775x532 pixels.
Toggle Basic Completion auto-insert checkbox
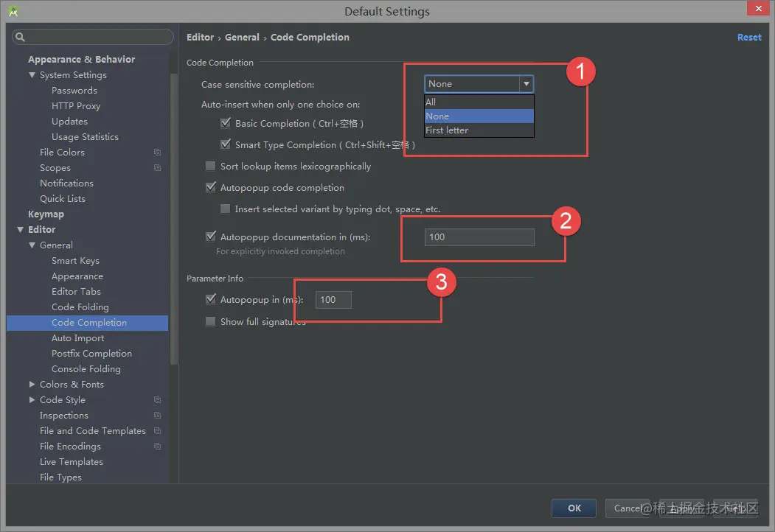point(226,123)
